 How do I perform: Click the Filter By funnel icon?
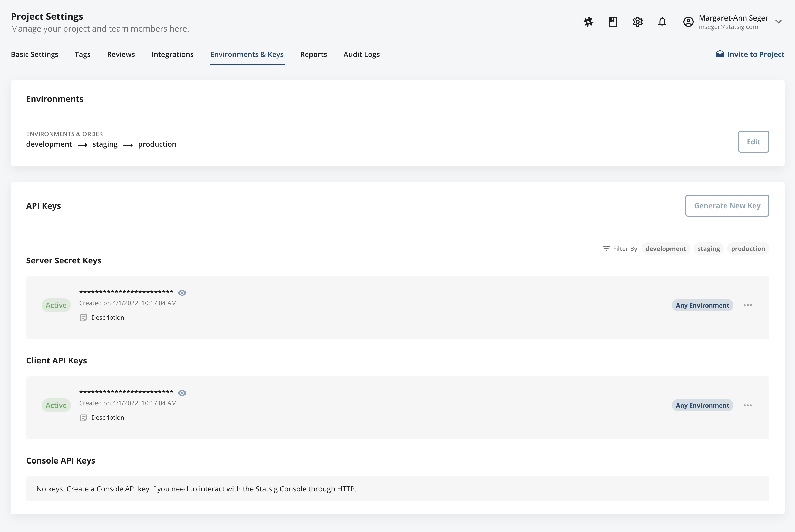[x=606, y=248]
